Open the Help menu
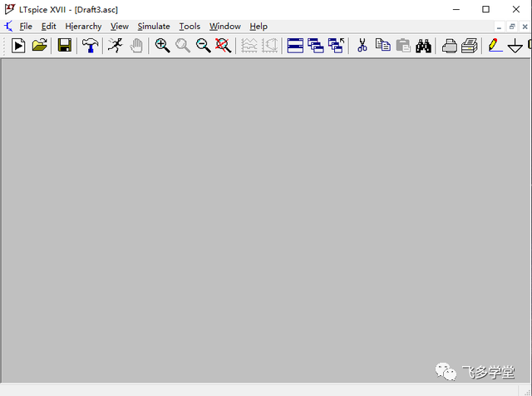This screenshot has height=396, width=532. point(259,27)
